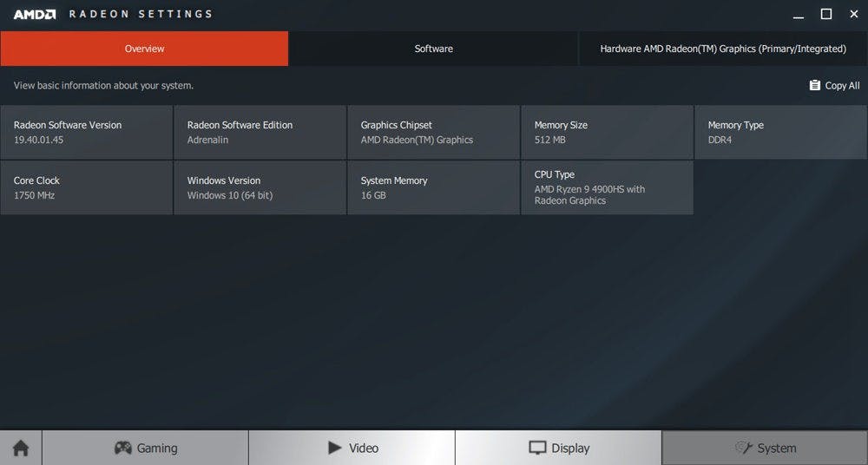Click the Home icon in bottom bar
Viewport: 868px width, 465px height.
click(21, 448)
